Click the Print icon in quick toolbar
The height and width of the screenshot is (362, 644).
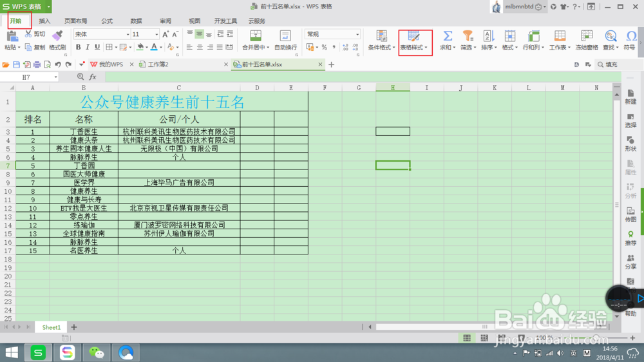click(x=37, y=64)
